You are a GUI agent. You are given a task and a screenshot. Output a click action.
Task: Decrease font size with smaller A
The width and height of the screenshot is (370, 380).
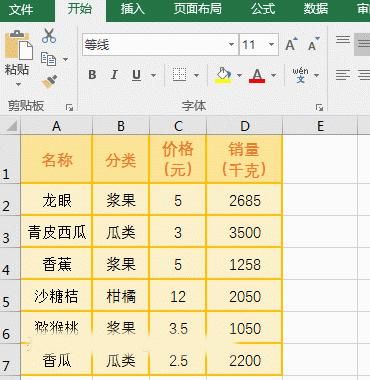tap(313, 44)
